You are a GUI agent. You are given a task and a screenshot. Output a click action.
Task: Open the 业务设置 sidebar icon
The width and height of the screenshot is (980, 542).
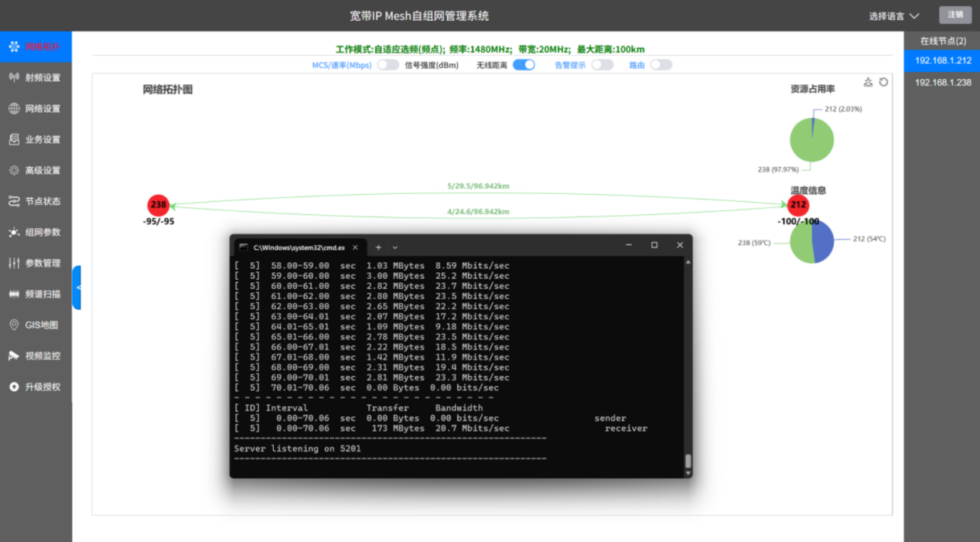pos(14,139)
